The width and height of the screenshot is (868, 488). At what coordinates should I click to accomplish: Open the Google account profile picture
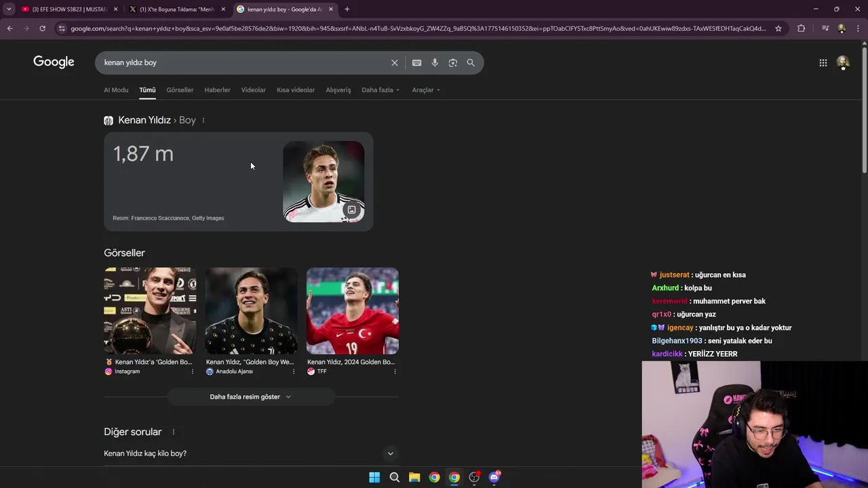tap(843, 62)
